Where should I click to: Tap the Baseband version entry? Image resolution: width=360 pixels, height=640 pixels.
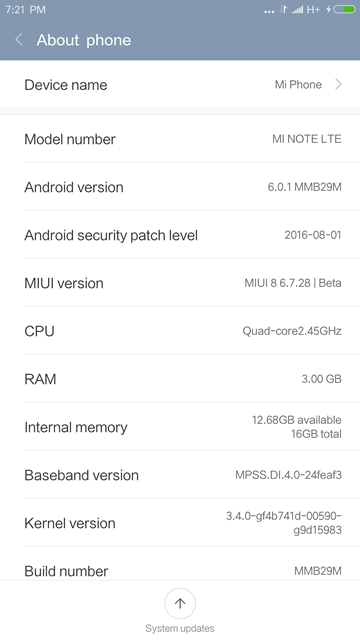[180, 475]
